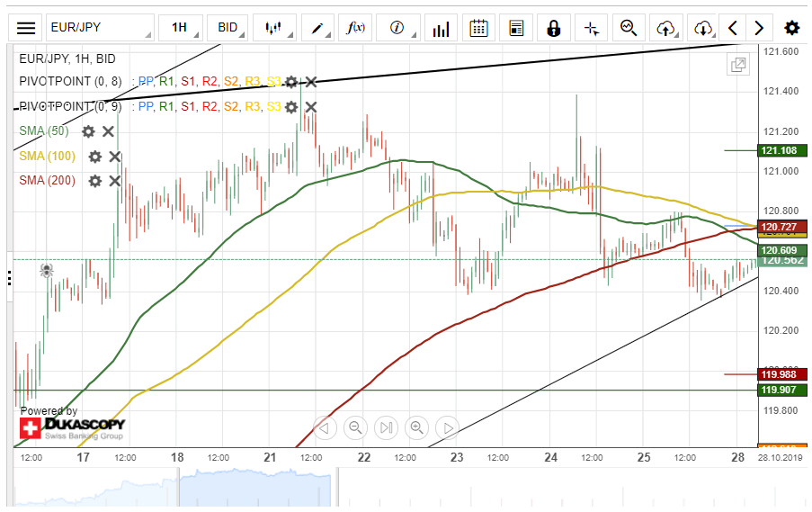
Task: Open the BID price side dropdown
Action: point(228,28)
